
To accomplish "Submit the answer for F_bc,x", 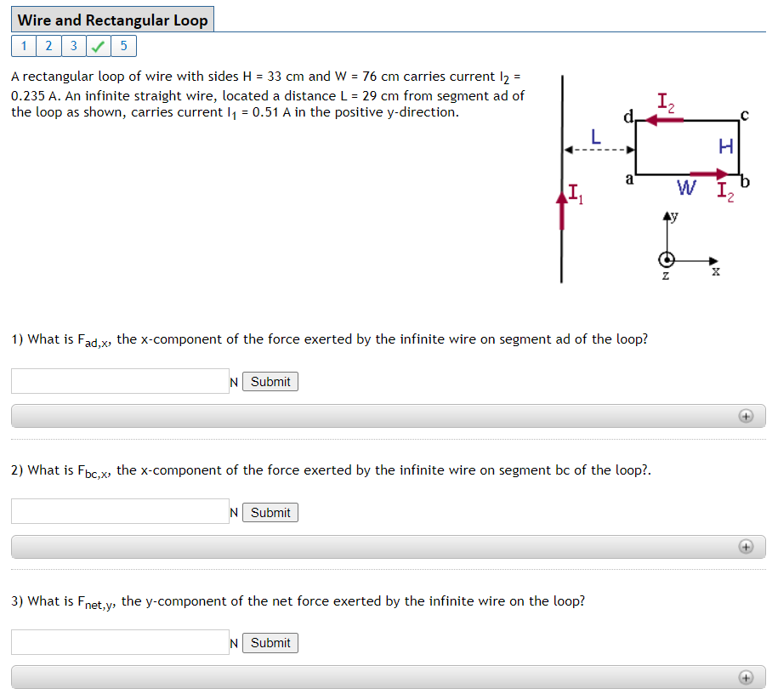I will (x=270, y=512).
